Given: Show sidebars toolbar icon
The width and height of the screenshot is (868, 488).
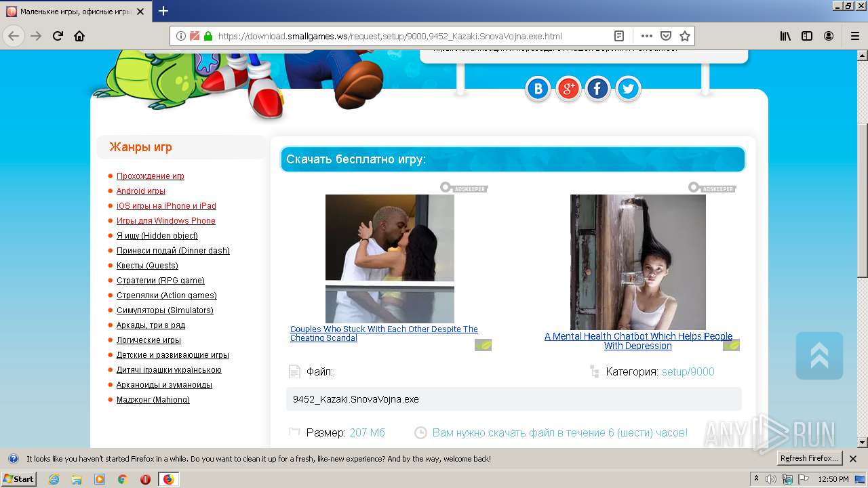Looking at the screenshot, I should click(807, 36).
